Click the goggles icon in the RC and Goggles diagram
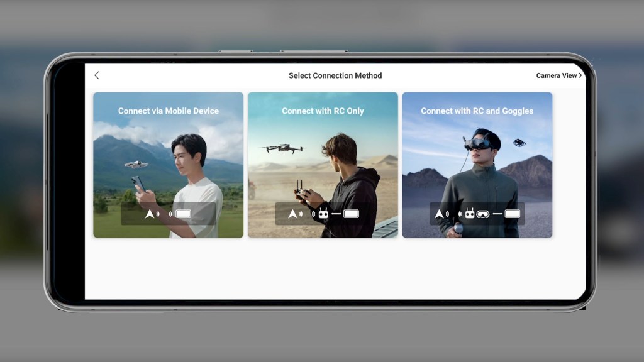The image size is (644, 362). (483, 213)
